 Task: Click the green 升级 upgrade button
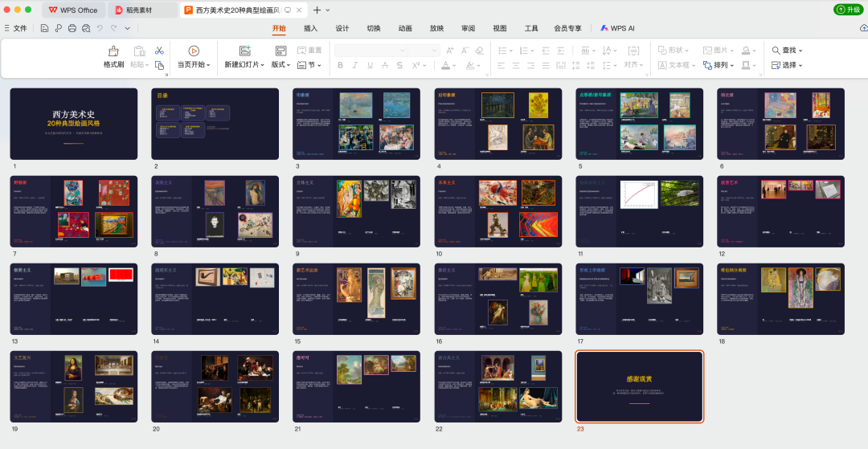click(848, 10)
